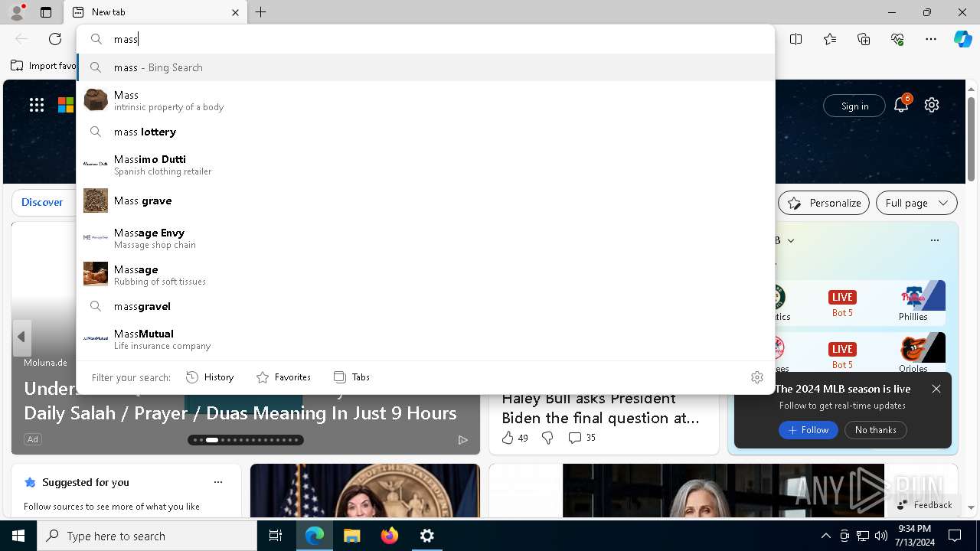Open the MLB card more options
980x551 pixels.
point(935,240)
